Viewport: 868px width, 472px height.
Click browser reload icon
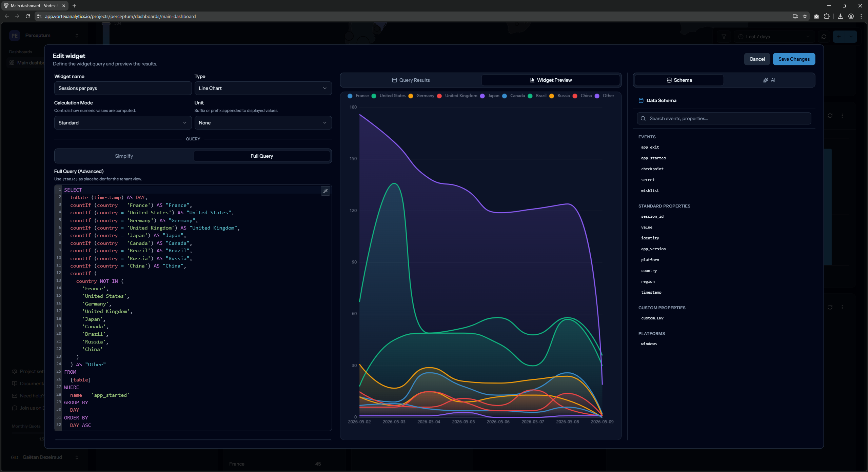tap(28, 16)
